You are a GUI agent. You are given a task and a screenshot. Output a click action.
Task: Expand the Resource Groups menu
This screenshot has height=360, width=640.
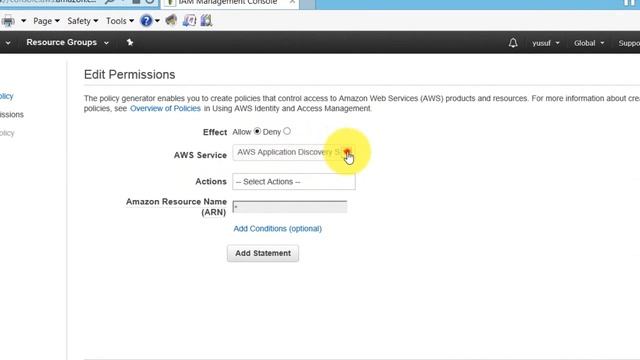(67, 42)
